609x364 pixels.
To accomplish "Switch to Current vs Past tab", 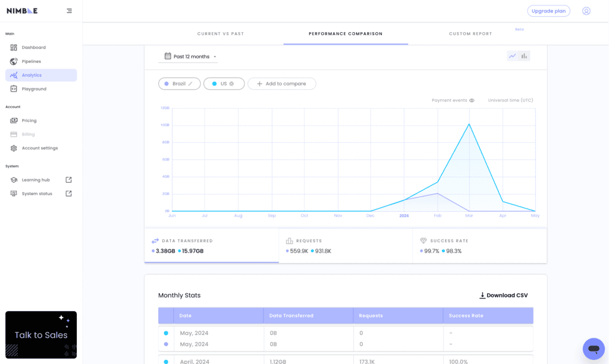I will tap(221, 34).
